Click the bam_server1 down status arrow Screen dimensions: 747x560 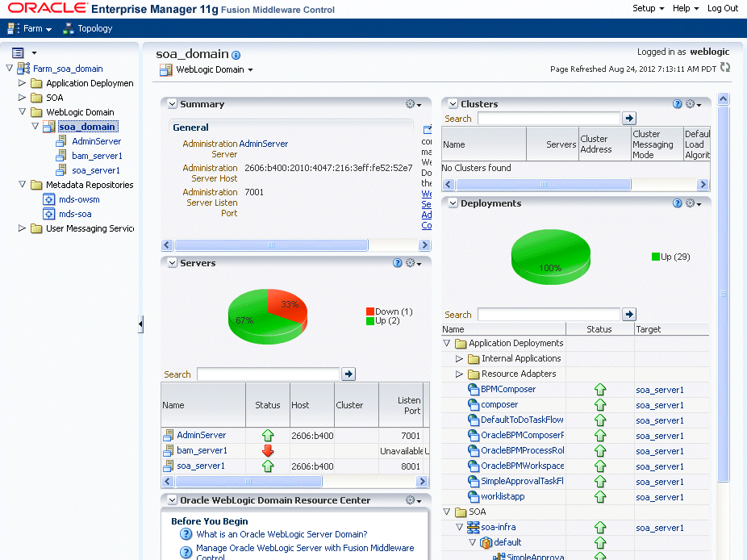268,450
